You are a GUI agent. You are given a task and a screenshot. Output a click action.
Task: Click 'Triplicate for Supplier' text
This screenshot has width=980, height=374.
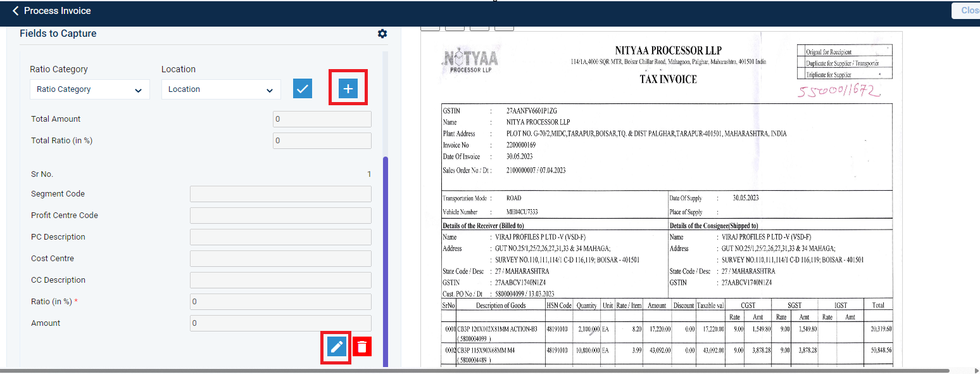pyautogui.click(x=829, y=75)
